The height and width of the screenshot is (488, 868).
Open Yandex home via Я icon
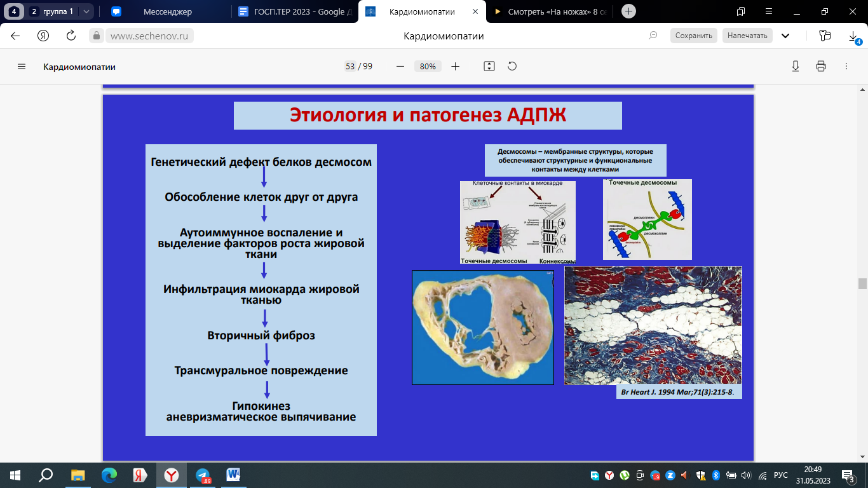coord(43,36)
